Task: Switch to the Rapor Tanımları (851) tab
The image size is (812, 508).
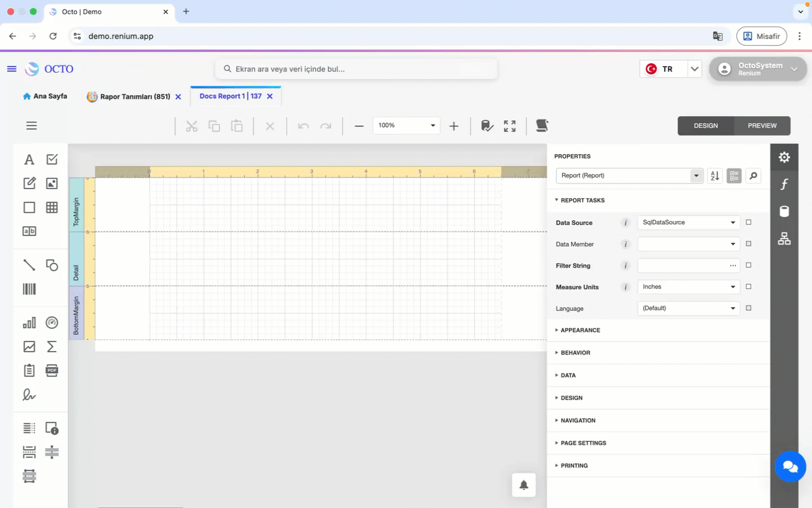Action: [x=135, y=97]
